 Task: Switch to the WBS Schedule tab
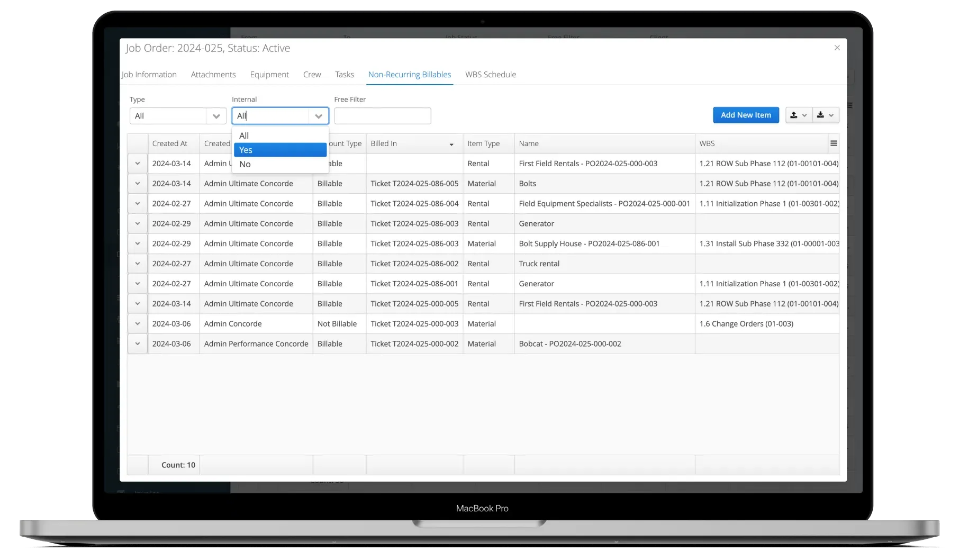click(x=490, y=74)
